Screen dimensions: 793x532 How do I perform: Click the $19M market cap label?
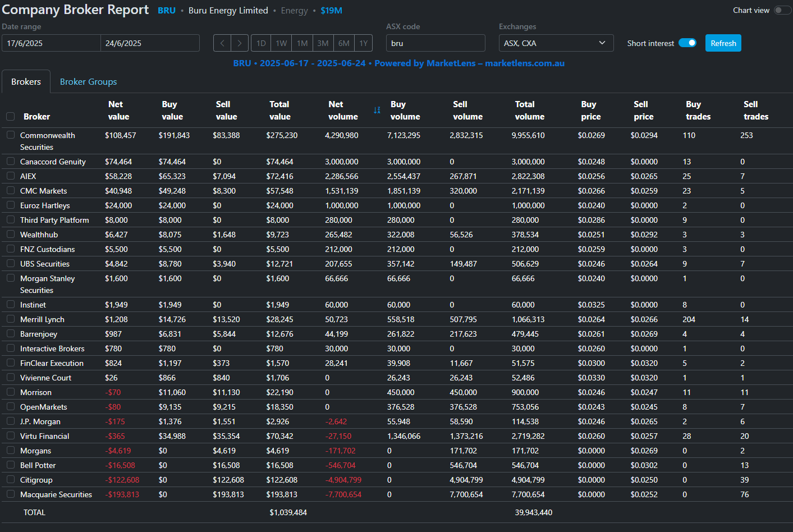point(331,11)
